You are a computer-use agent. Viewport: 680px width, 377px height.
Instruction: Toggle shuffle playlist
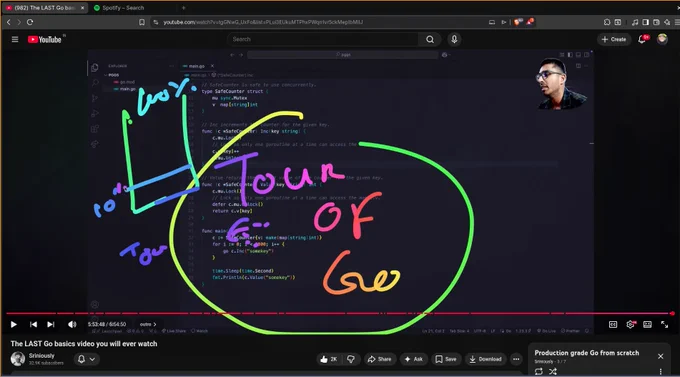tap(552, 371)
